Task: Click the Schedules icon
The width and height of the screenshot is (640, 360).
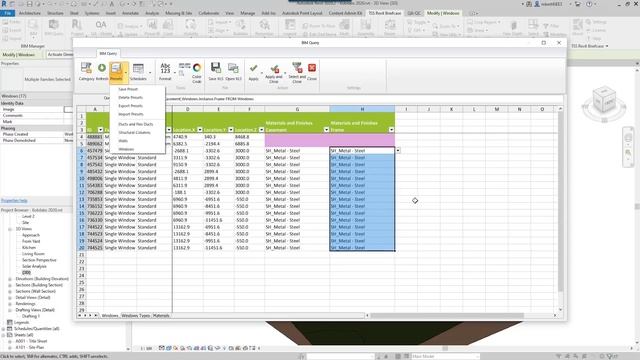Action: pyautogui.click(x=138, y=71)
